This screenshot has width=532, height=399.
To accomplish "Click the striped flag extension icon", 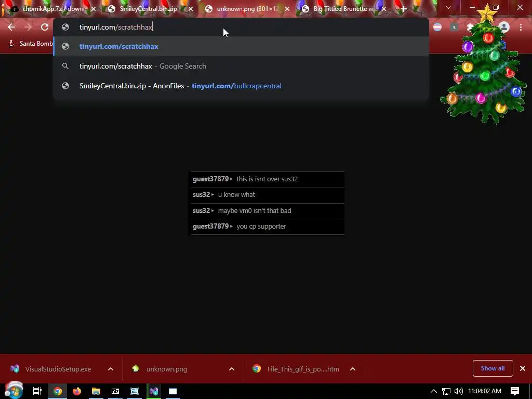I will tap(437, 27).
